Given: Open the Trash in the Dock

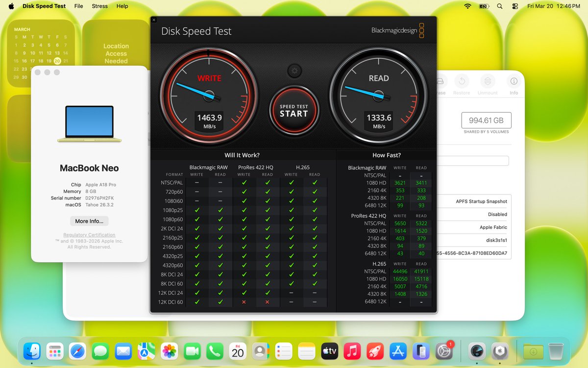Looking at the screenshot, I should [x=556, y=351].
